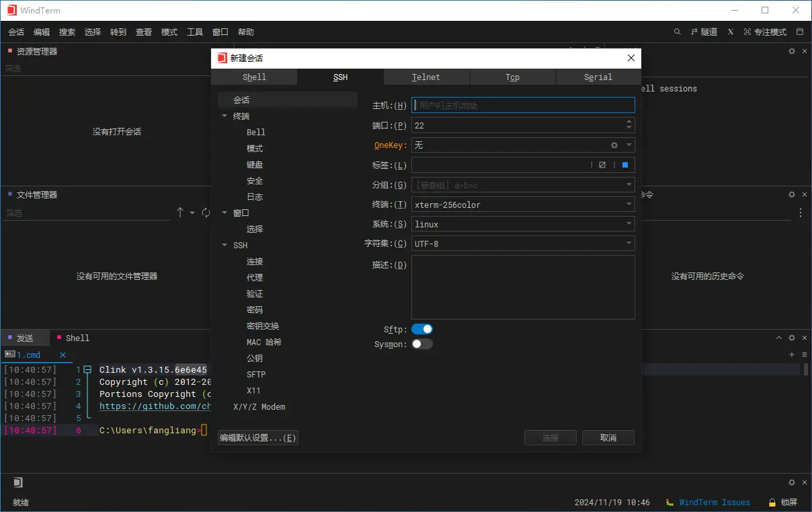
Task: Click the OneKey gear settings icon
Action: [x=614, y=145]
